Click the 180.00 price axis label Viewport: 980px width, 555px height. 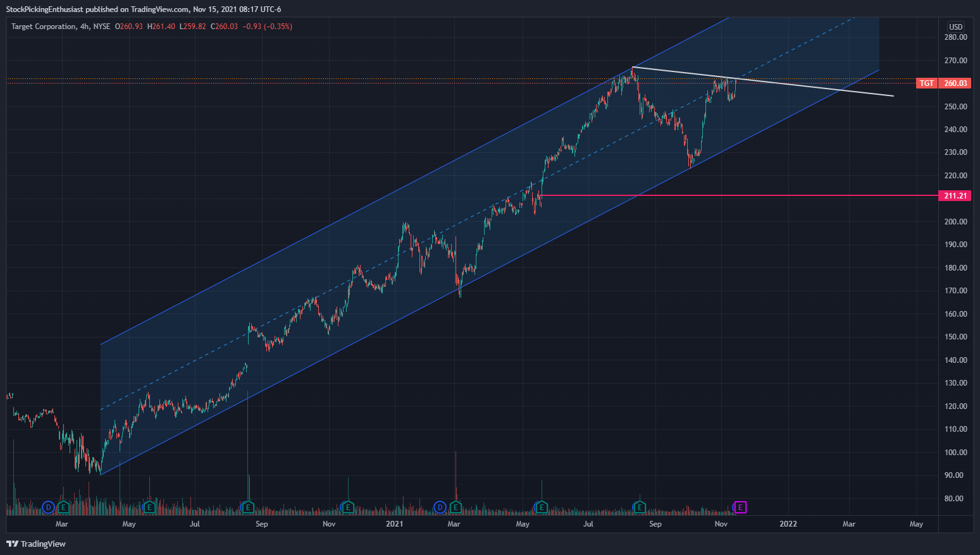tap(955, 268)
